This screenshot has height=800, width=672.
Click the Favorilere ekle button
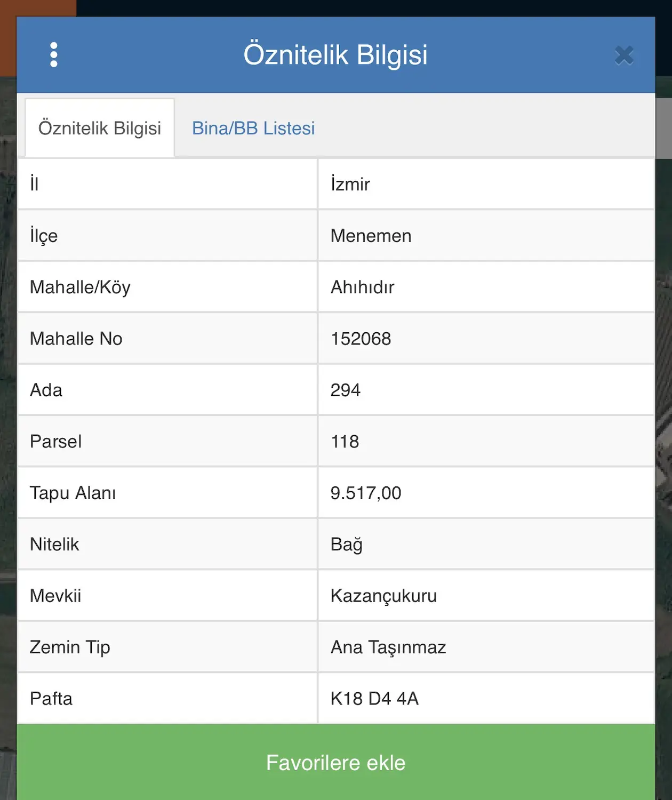point(336,762)
